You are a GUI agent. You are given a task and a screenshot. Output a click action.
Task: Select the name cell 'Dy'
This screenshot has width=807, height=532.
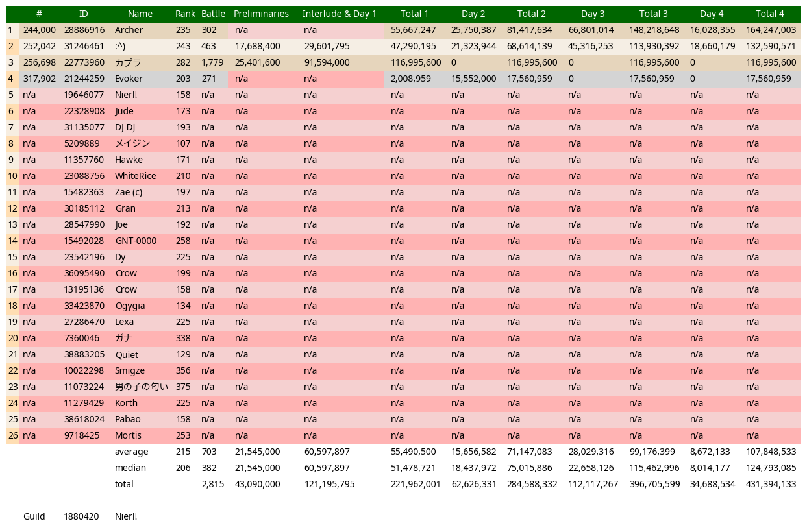pyautogui.click(x=120, y=257)
